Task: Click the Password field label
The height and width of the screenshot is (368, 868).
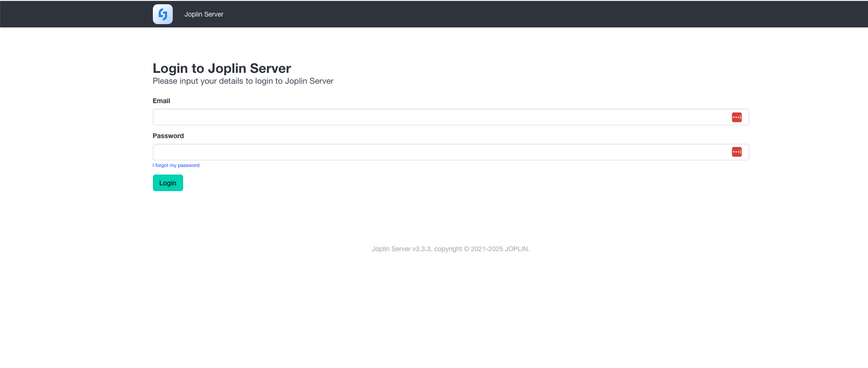Action: 168,136
